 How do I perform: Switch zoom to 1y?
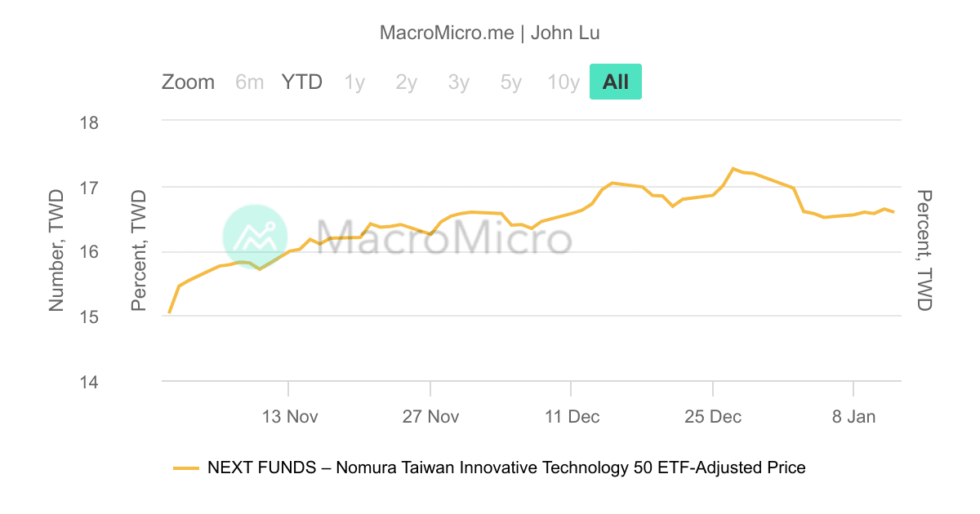pos(354,82)
